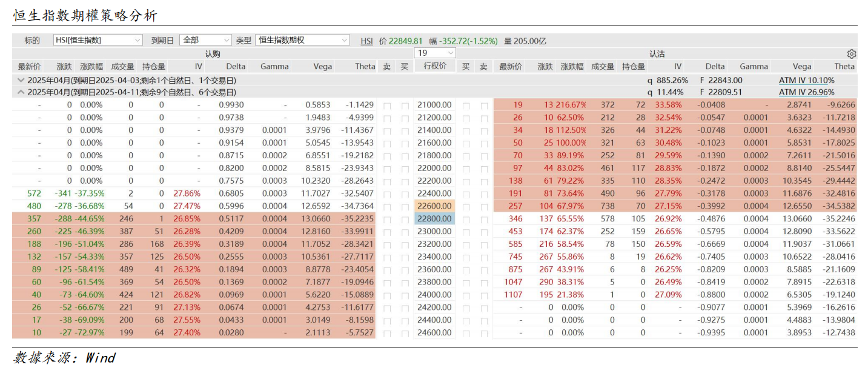Screen dimensions: 868x373
Task: Click call Vega value 13.0660 in the 22800.00 row
Action: tap(317, 219)
